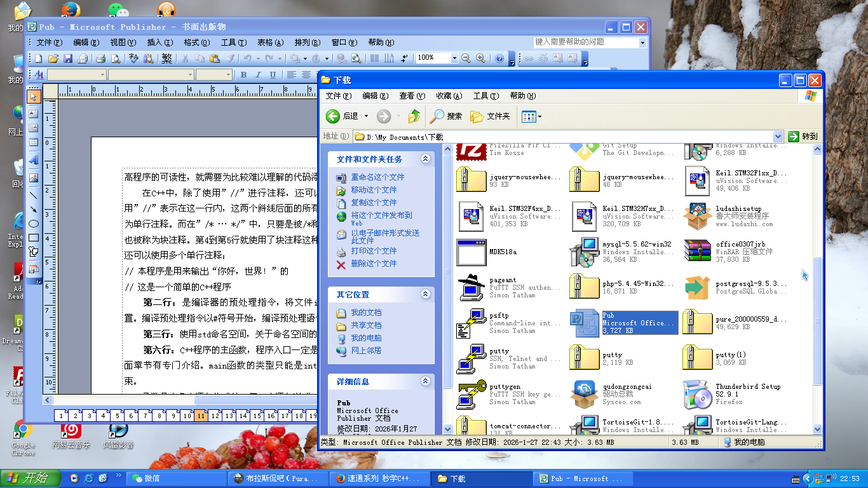Collapse the file and folder tasks panel
This screenshot has height=488, width=868.
tap(425, 159)
